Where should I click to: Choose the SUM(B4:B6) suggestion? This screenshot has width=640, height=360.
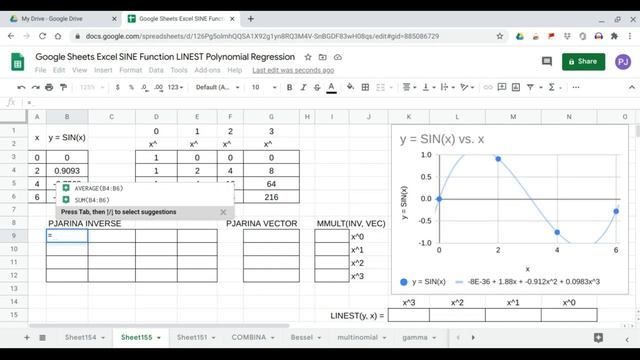pos(145,200)
